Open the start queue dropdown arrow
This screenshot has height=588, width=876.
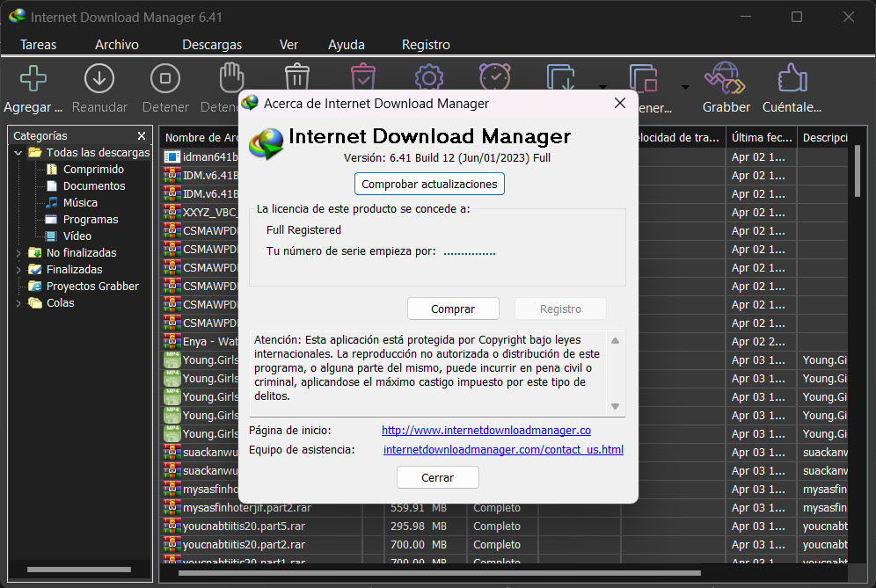602,87
